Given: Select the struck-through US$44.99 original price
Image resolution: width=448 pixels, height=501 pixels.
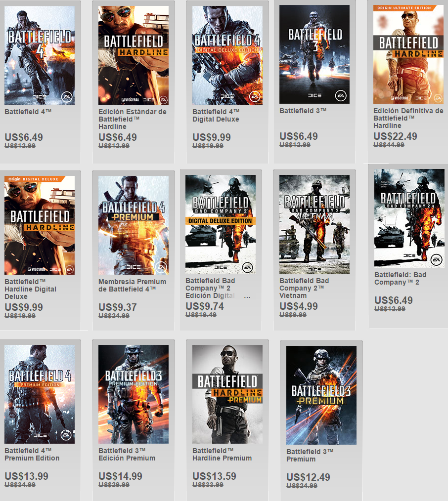Looking at the screenshot, I should pyautogui.click(x=389, y=145).
